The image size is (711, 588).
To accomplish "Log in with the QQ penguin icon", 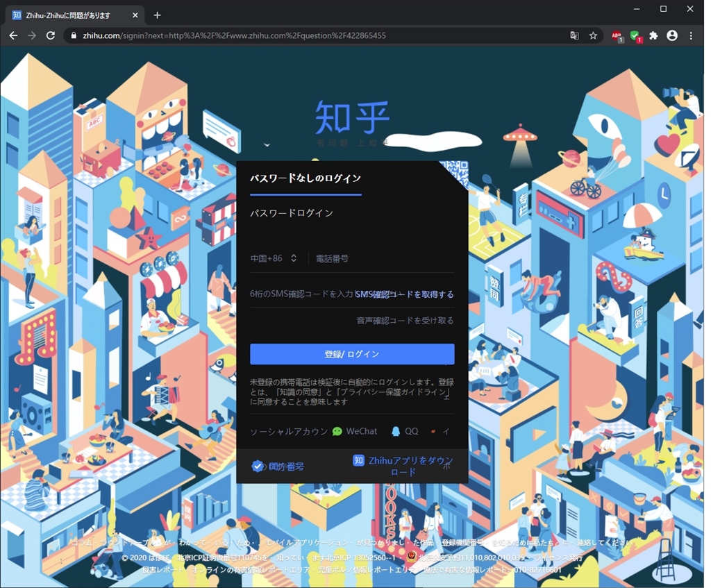I will coord(395,431).
